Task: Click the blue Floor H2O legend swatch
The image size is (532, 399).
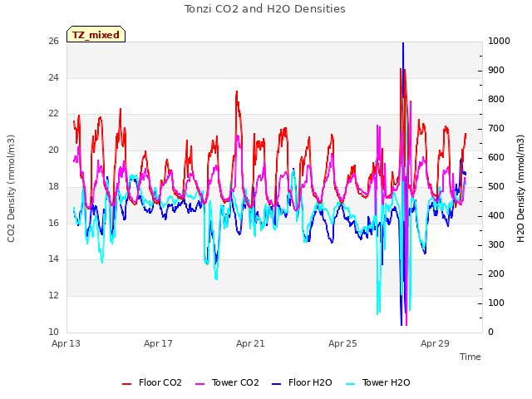Action: 277,384
